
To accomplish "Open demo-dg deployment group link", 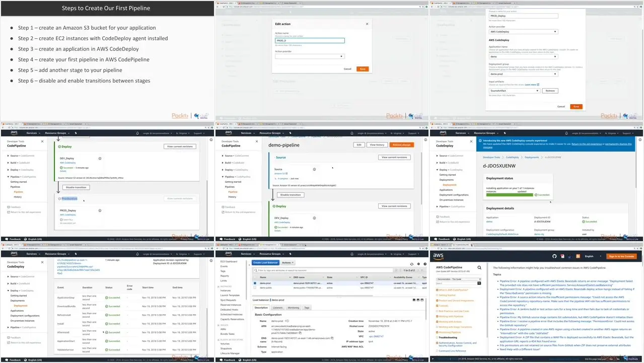I will [539, 234].
